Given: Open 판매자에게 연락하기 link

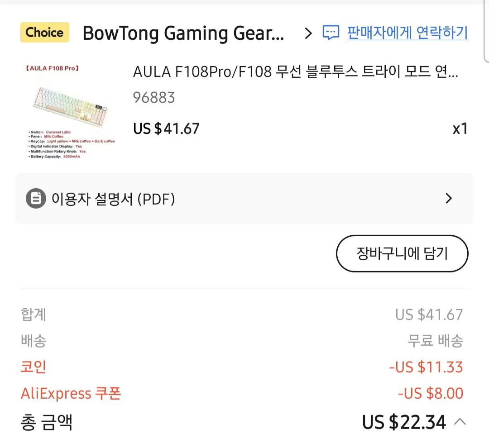Looking at the screenshot, I should [407, 32].
